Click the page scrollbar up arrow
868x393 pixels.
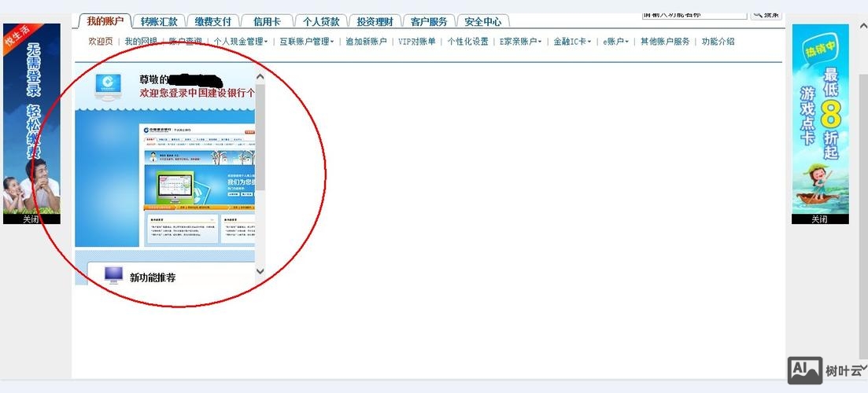click(x=863, y=25)
